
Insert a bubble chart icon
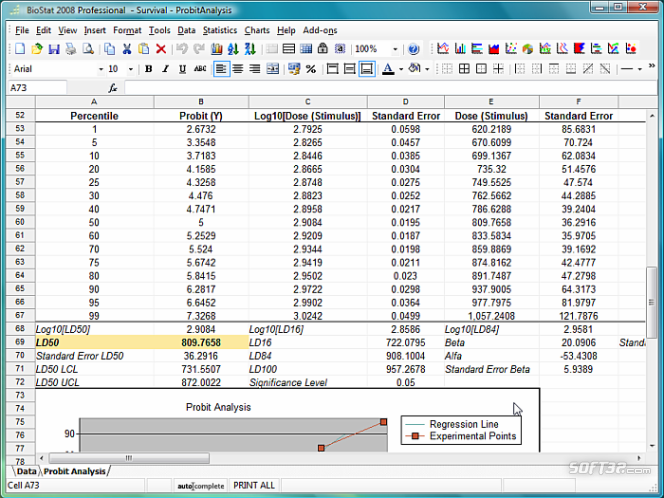[x=631, y=49]
